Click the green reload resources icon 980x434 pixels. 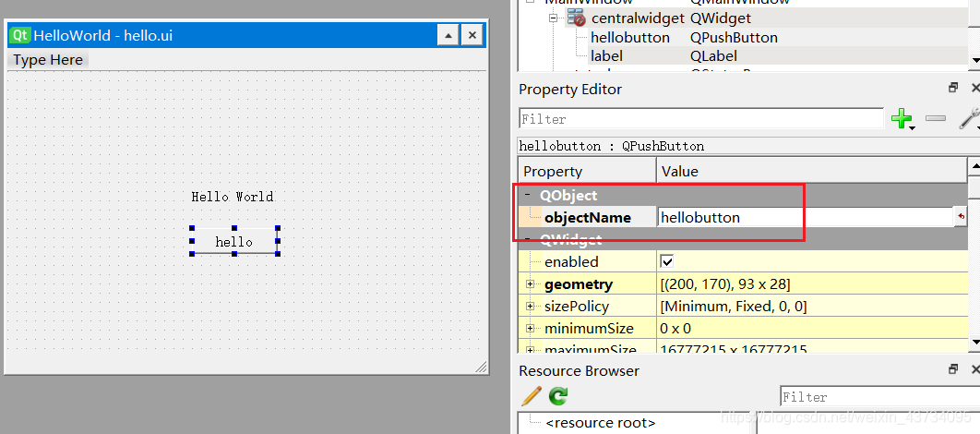(558, 396)
